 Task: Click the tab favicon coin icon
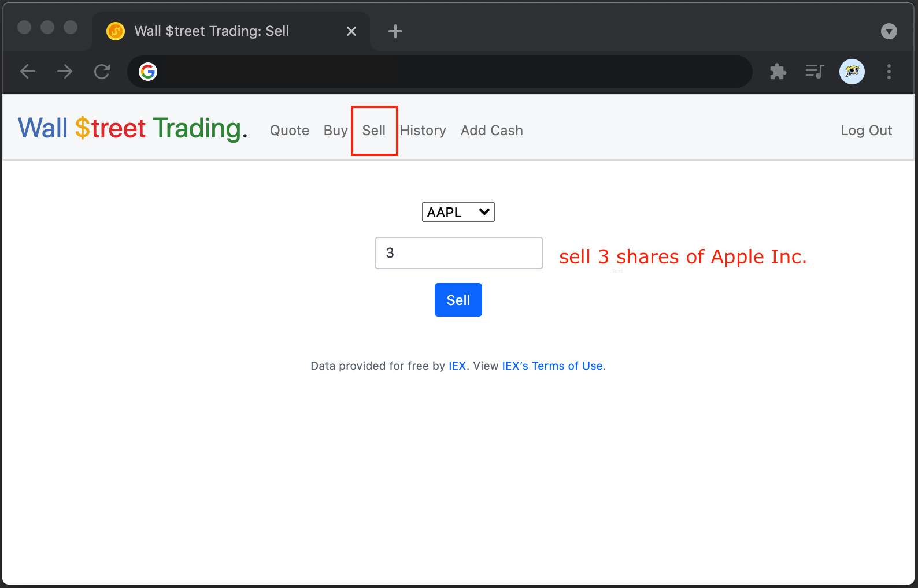click(x=116, y=31)
